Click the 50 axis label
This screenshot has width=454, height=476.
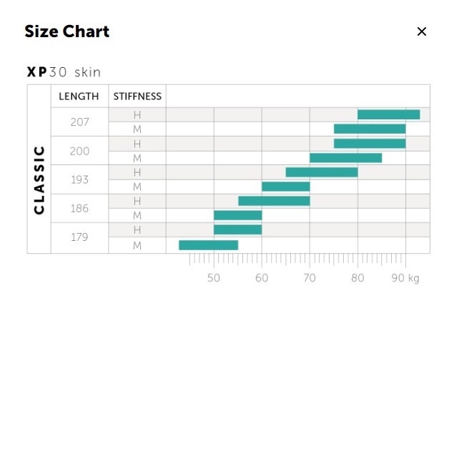coord(214,278)
